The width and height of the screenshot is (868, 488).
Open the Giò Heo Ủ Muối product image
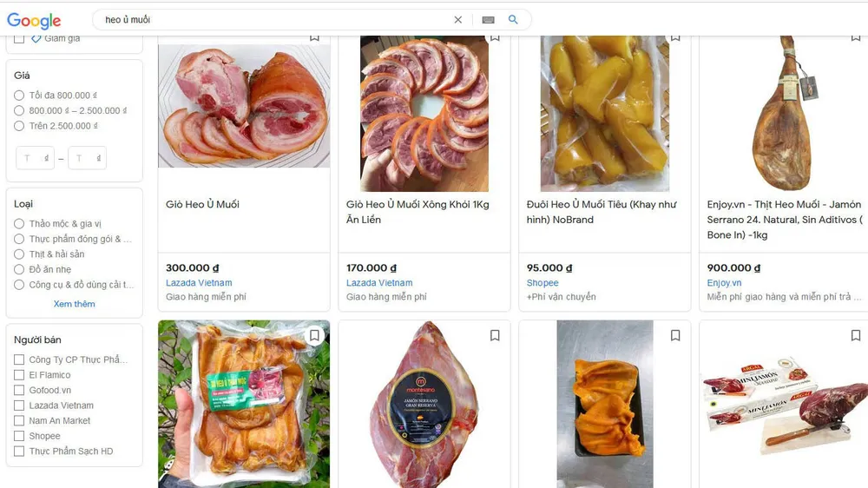pyautogui.click(x=244, y=105)
